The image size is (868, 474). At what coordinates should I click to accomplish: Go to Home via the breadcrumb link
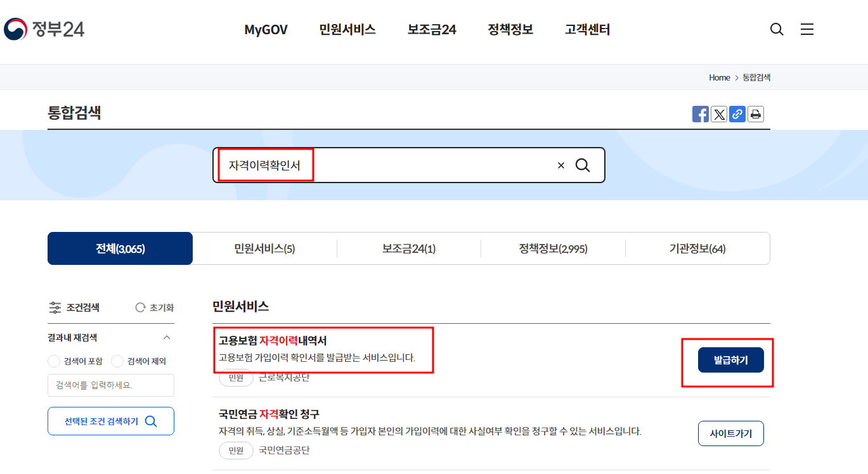pyautogui.click(x=719, y=77)
